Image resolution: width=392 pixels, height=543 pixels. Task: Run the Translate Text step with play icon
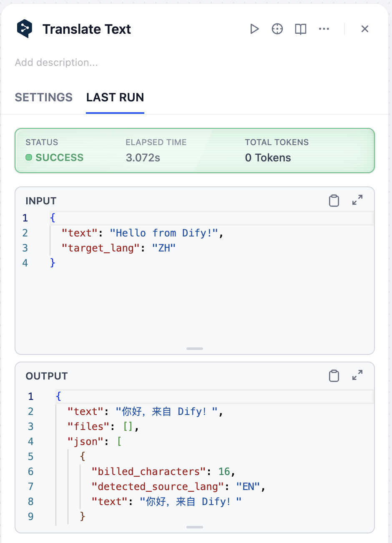pos(254,29)
